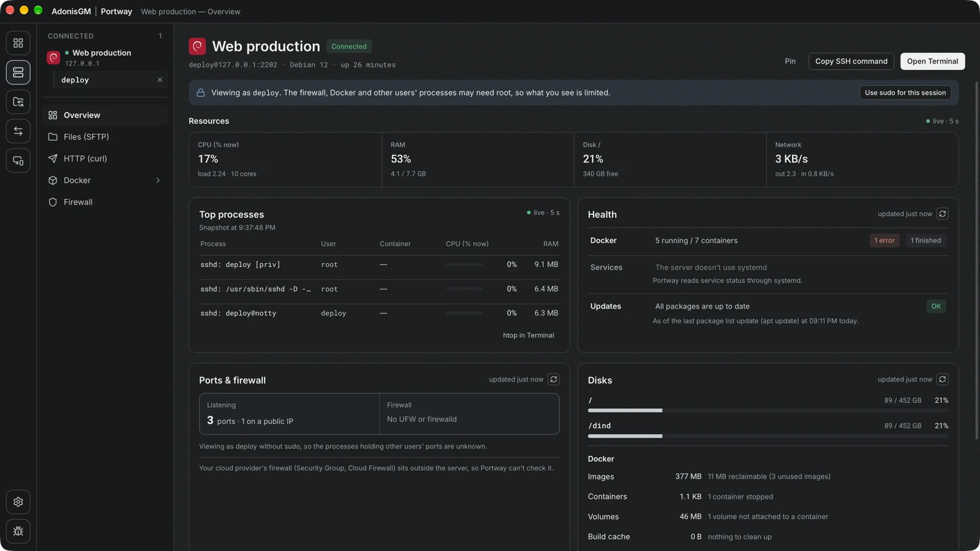The image size is (980, 551).
Task: Refresh the Disks panel
Action: pyautogui.click(x=943, y=380)
